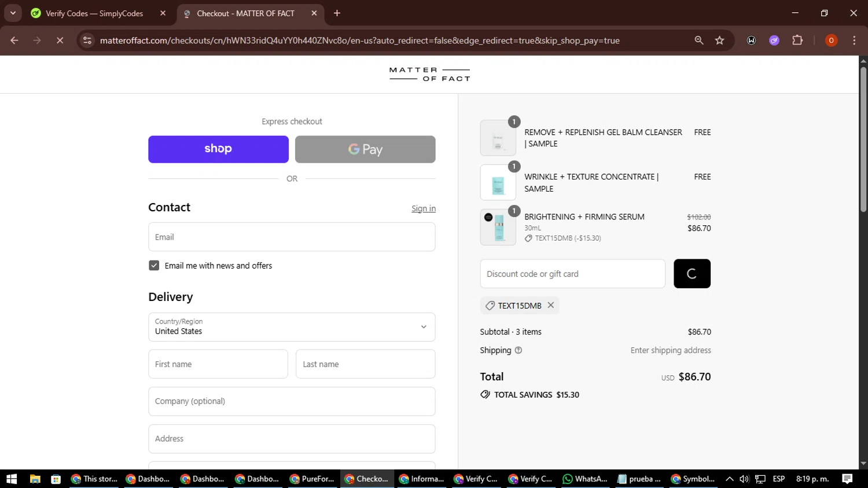Open the Windows Start menu
Viewport: 868px width, 488px height.
(x=12, y=479)
